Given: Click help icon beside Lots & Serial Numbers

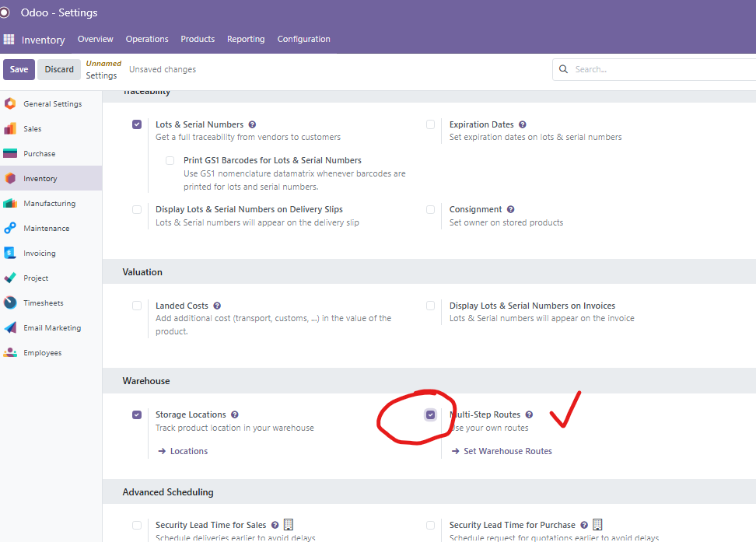Looking at the screenshot, I should [x=252, y=124].
